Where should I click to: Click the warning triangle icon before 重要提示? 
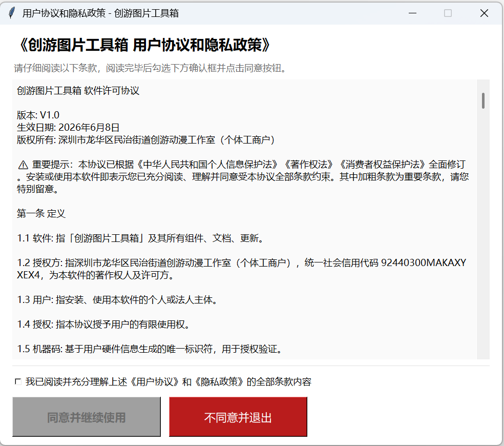[x=23, y=165]
